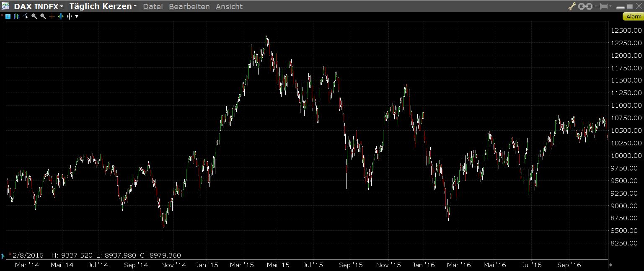Click the blue vertical resize arrow icon bottom-left
This screenshot has height=271, width=644.
click(x=3, y=256)
